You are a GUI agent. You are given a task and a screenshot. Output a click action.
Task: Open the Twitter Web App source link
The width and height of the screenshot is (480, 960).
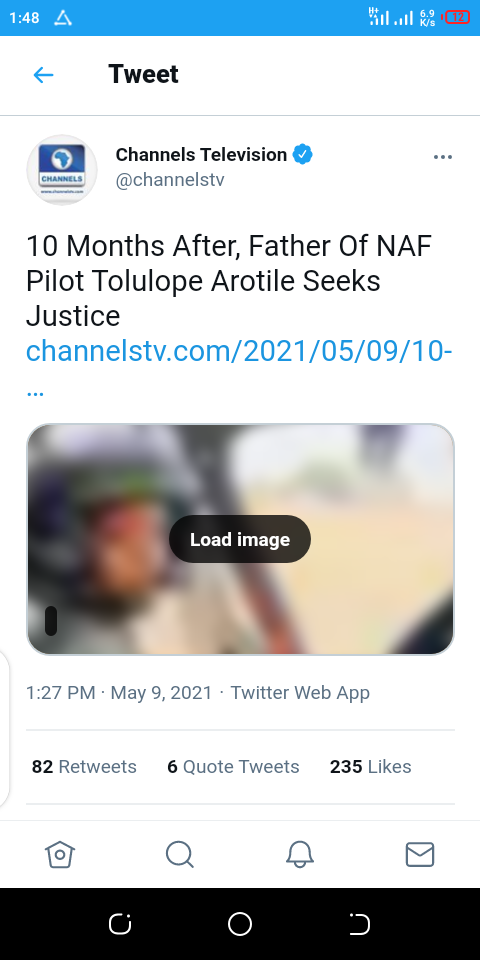(300, 692)
